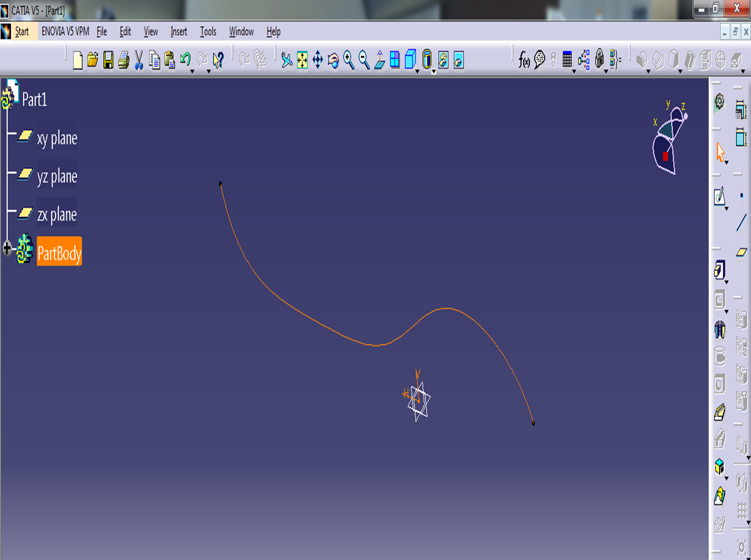Toggle Shading with Material render style
Screen dimensions: 751x560
pyautogui.click(x=427, y=60)
